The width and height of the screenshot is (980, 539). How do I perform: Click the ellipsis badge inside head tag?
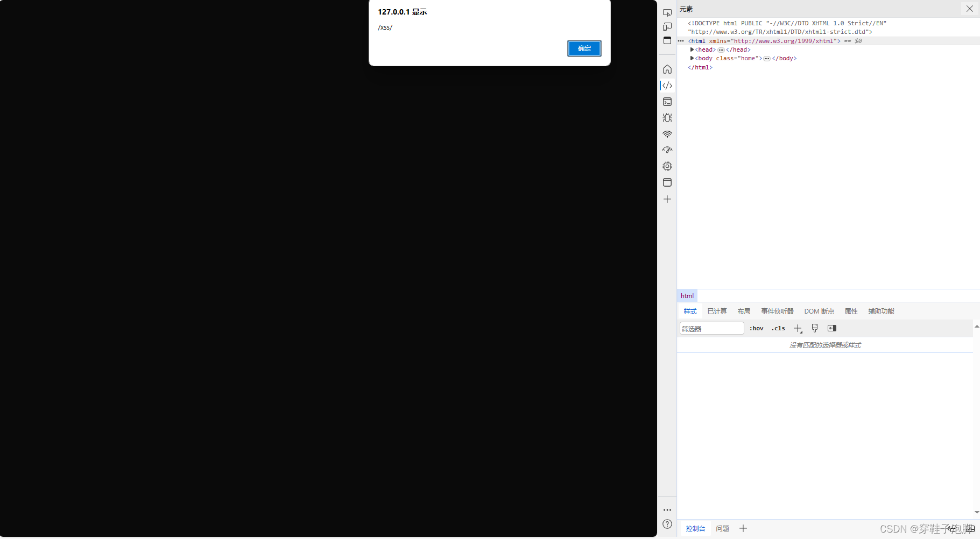click(721, 50)
